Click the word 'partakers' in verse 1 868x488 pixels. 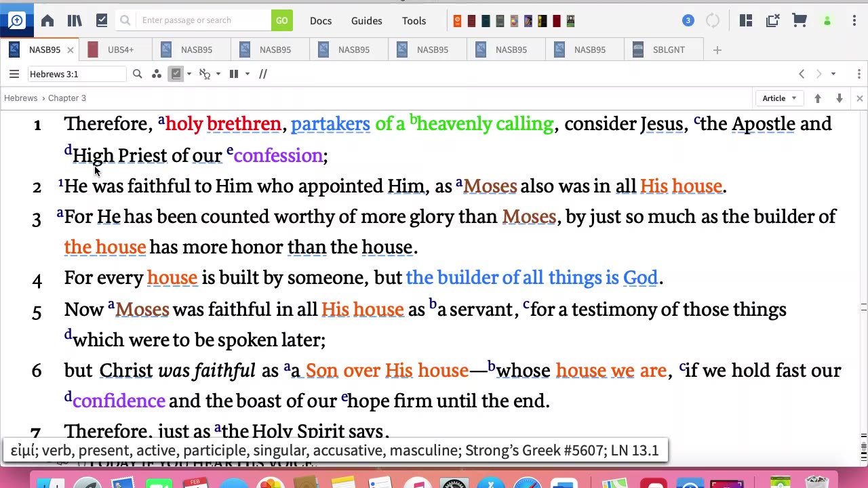click(x=330, y=124)
